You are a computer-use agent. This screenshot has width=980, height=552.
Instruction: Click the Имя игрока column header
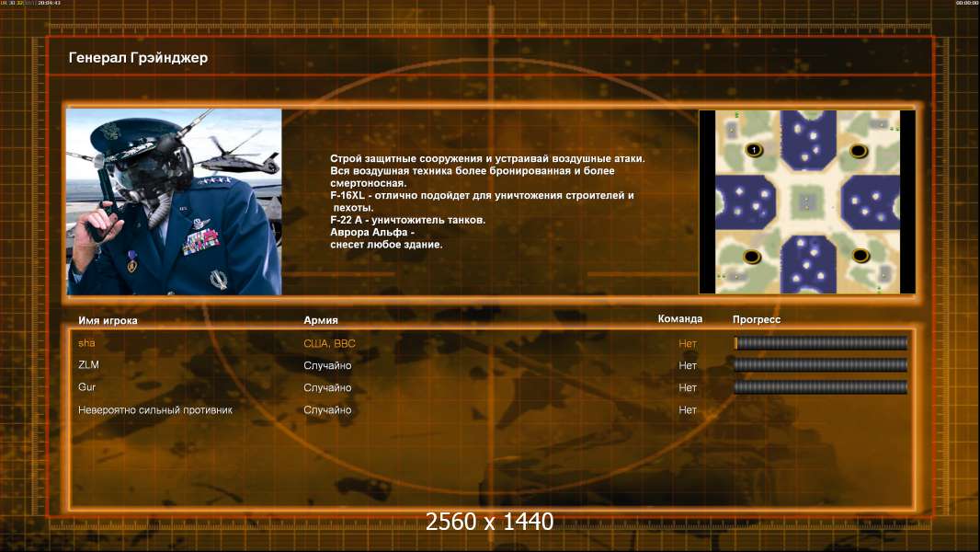(x=108, y=321)
